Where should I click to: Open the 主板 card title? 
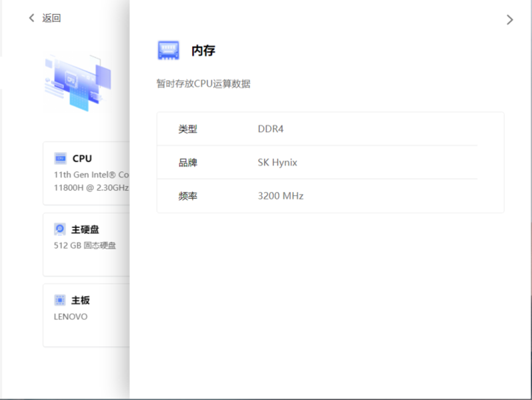coord(81,300)
